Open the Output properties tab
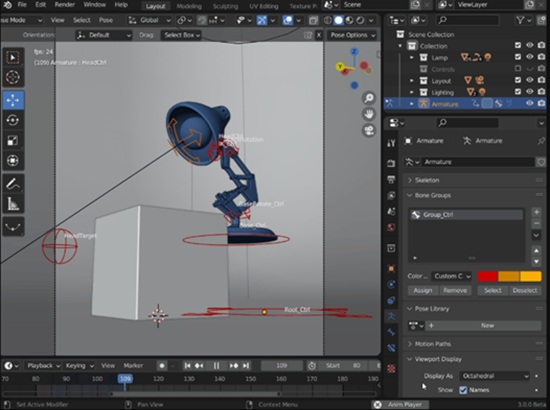This screenshot has width=550, height=410. point(391,180)
